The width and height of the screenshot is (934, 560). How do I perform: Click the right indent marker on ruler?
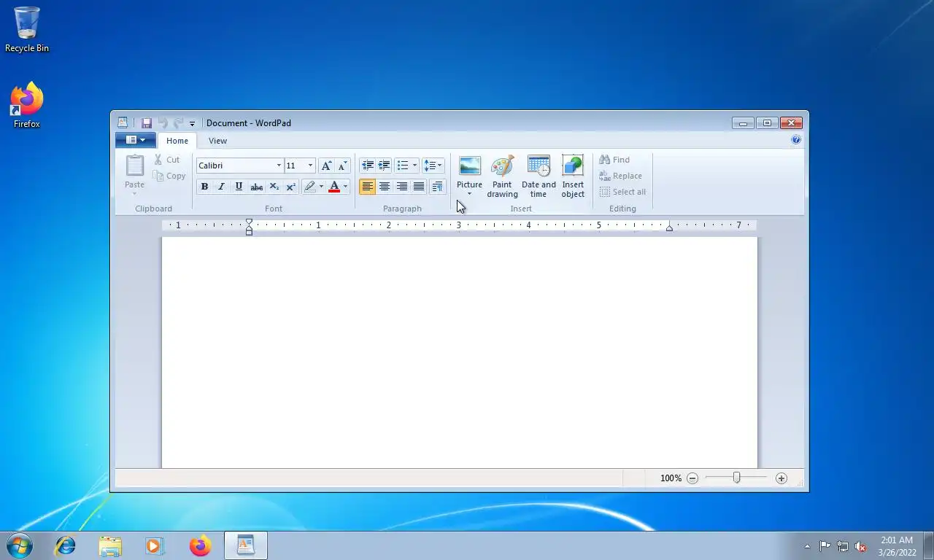(669, 228)
